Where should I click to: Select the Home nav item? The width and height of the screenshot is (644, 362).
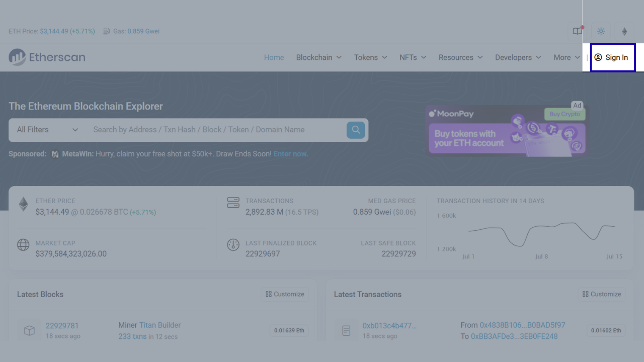pos(274,57)
